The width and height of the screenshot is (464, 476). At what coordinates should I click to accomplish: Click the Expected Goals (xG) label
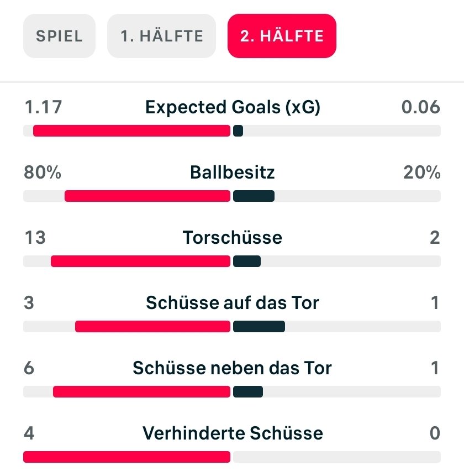point(233,107)
